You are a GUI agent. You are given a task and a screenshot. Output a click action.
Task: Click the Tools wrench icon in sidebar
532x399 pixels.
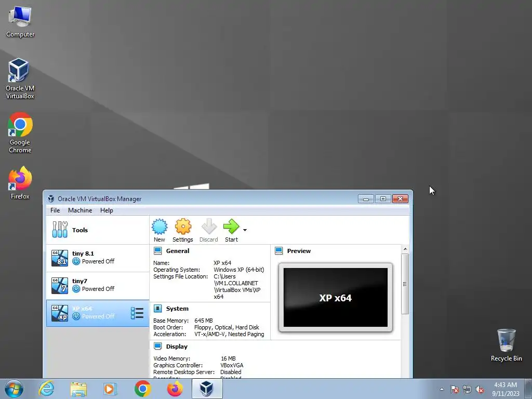point(60,230)
